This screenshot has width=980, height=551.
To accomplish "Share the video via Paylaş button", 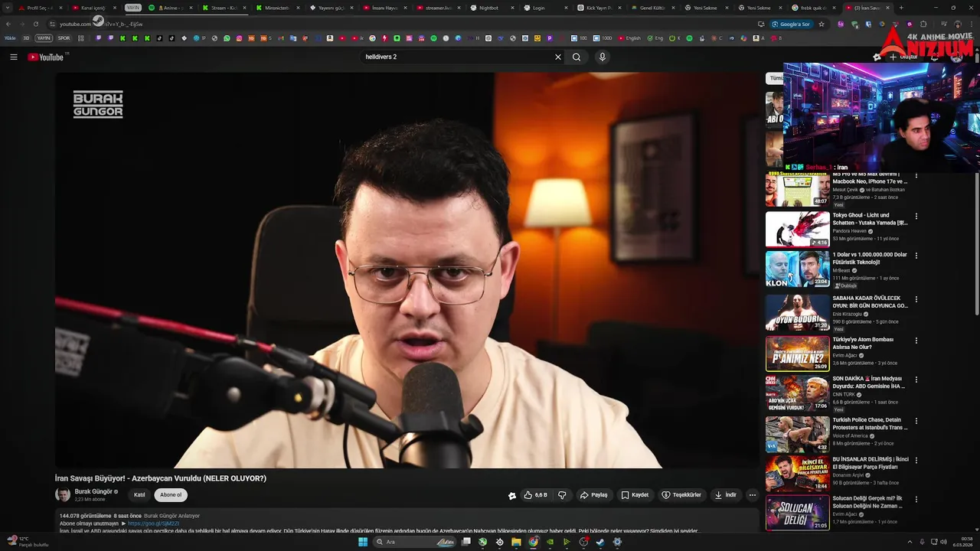I will coord(593,495).
